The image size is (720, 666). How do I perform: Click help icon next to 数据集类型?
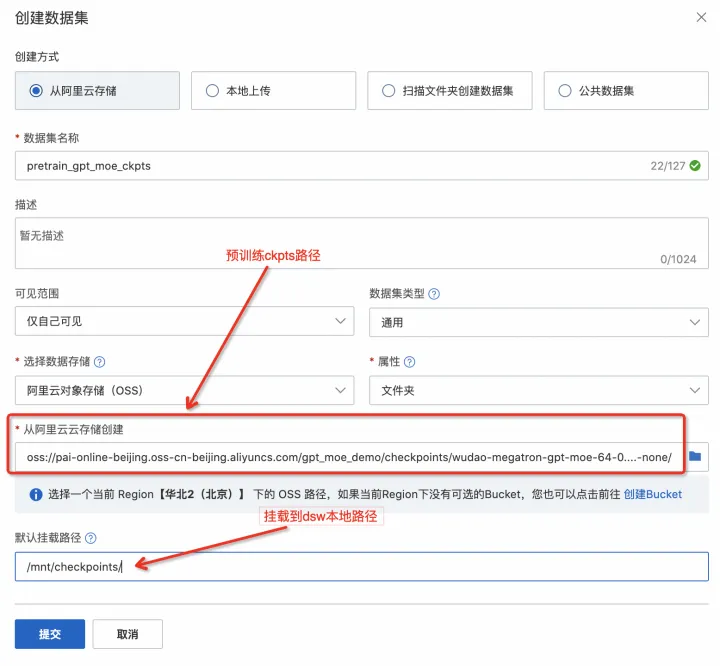tap(435, 294)
